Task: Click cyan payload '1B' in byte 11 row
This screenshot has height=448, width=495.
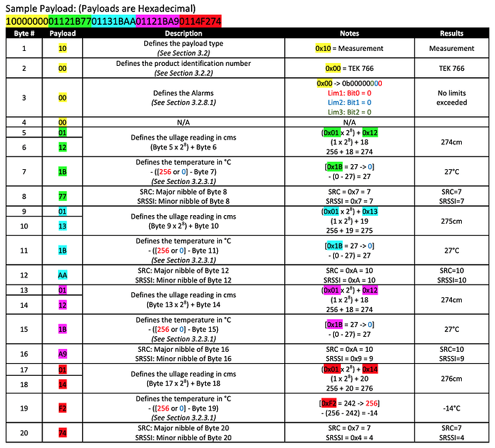Action: click(x=62, y=251)
